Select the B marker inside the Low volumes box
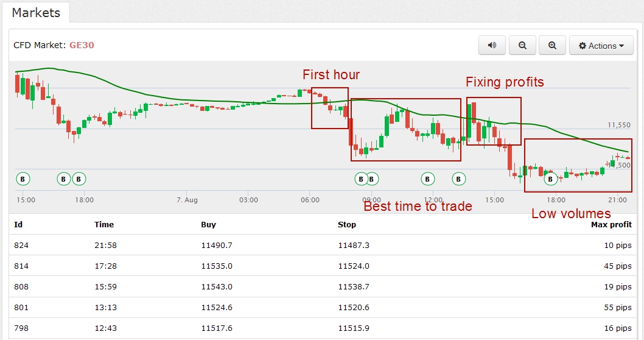 (550, 179)
